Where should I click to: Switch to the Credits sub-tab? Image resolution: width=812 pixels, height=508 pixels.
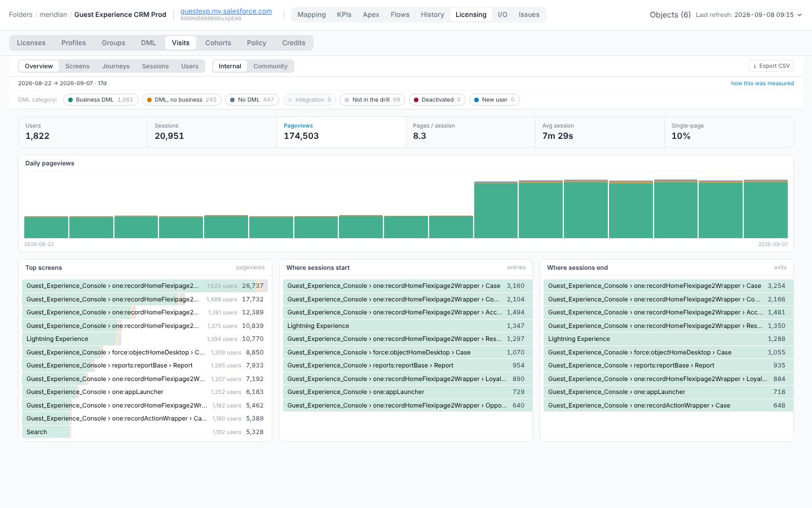pos(294,43)
